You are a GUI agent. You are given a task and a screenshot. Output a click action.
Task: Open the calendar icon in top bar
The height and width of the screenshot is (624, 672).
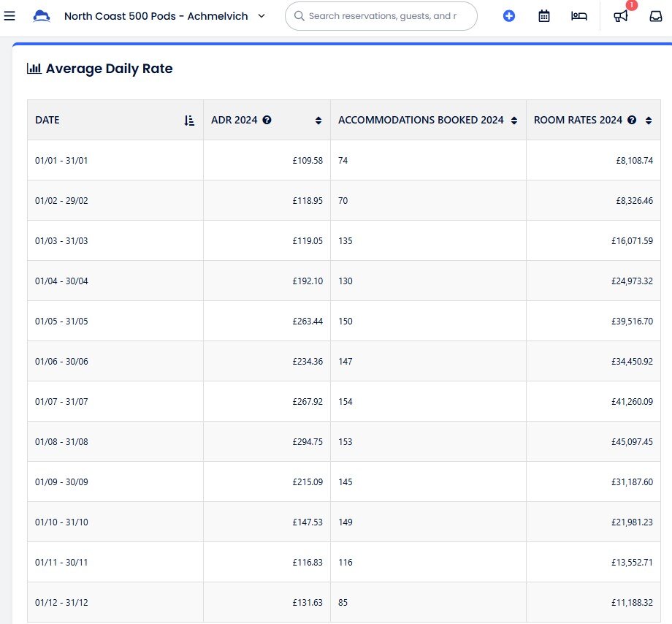(x=544, y=16)
